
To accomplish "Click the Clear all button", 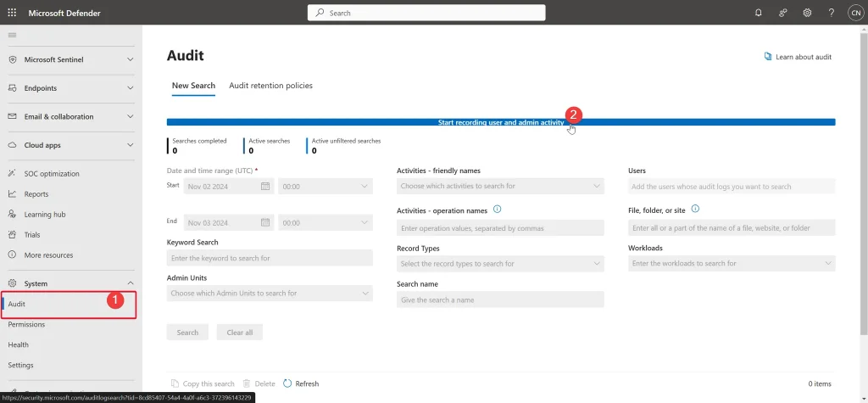I will pyautogui.click(x=240, y=333).
